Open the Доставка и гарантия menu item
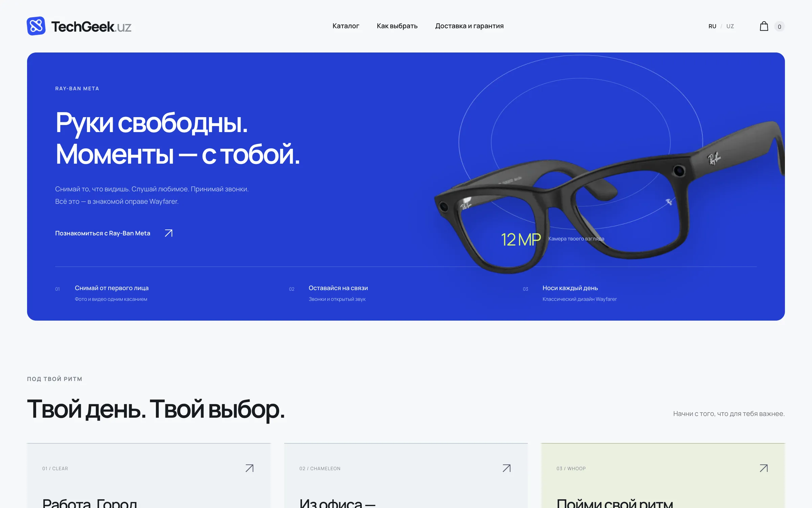Screen dimensions: 812x508 [x=469, y=26]
